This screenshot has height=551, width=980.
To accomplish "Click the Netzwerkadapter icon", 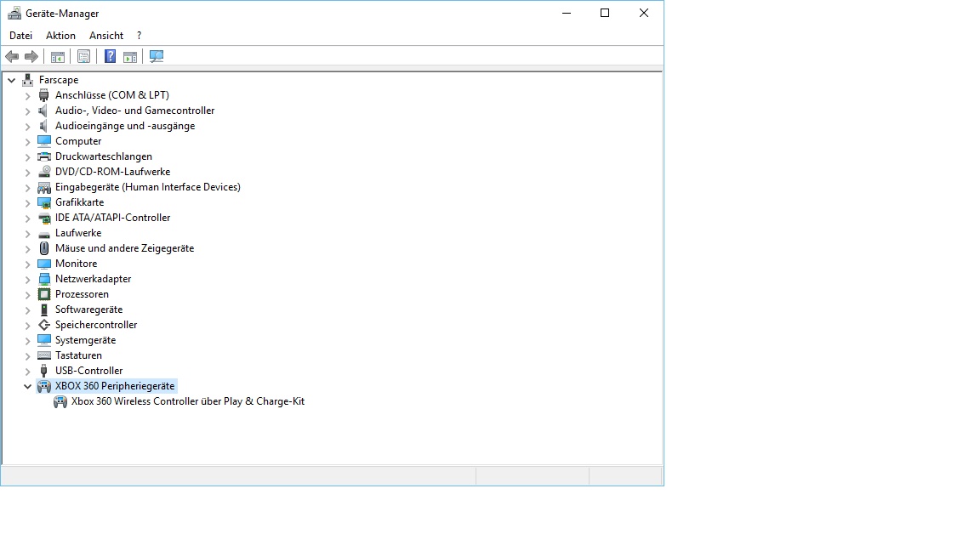I will (x=43, y=279).
